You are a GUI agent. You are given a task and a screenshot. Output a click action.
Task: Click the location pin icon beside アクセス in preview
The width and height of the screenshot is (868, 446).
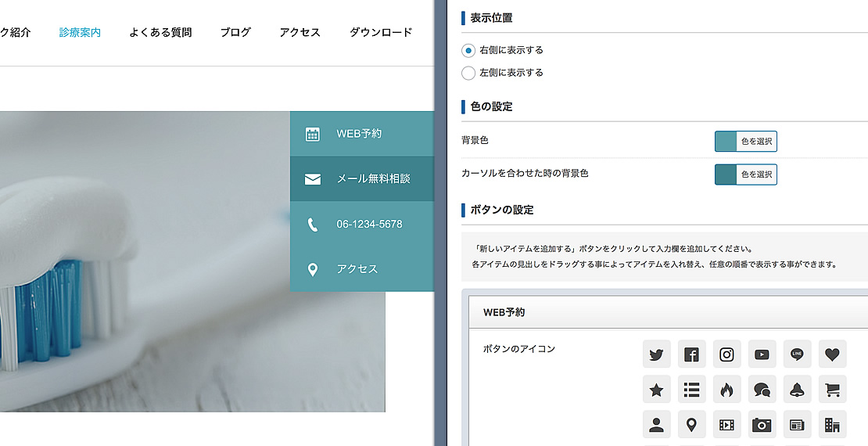(x=313, y=270)
